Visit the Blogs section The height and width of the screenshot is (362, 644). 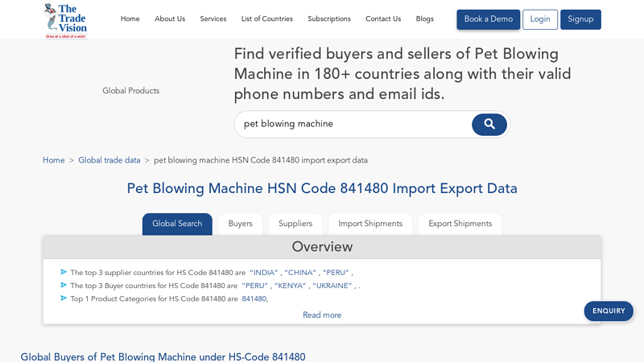coord(425,19)
